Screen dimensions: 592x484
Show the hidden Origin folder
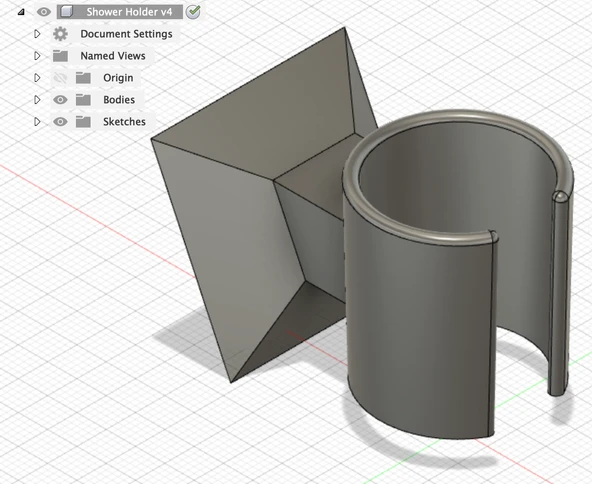pos(60,78)
